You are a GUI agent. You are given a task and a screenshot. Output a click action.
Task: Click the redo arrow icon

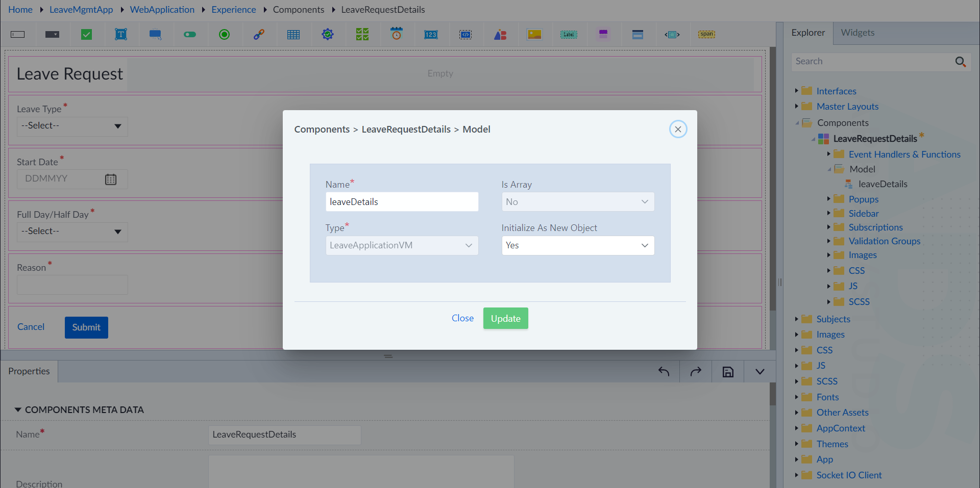(696, 372)
